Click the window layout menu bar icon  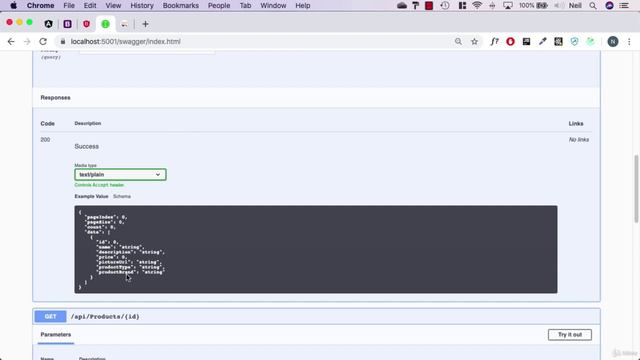(462, 6)
